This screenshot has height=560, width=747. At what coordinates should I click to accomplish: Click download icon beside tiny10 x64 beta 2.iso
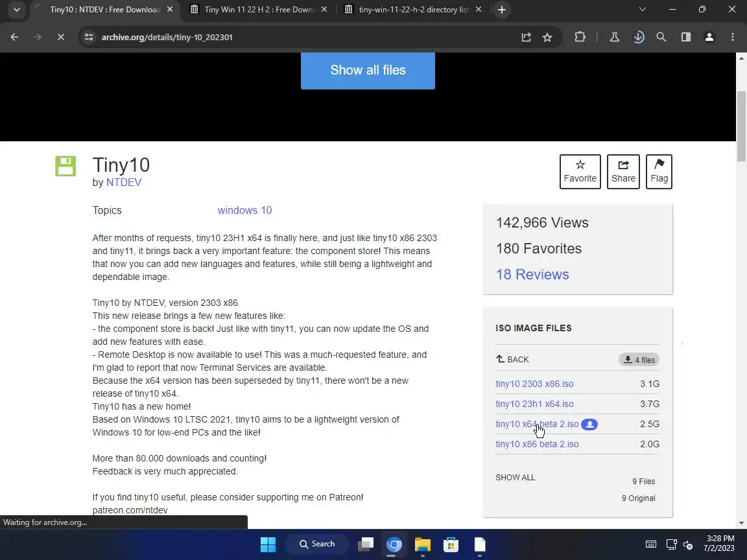[x=589, y=425]
